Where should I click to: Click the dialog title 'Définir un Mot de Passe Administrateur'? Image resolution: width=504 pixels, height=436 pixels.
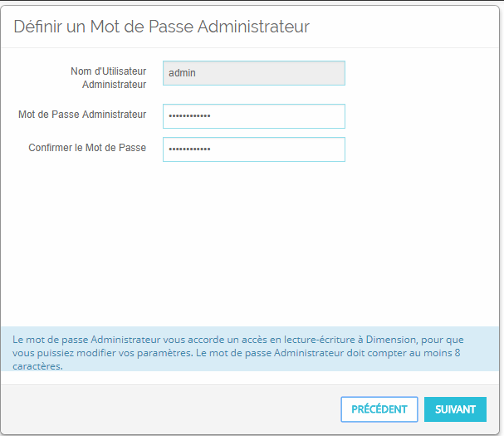pyautogui.click(x=161, y=27)
